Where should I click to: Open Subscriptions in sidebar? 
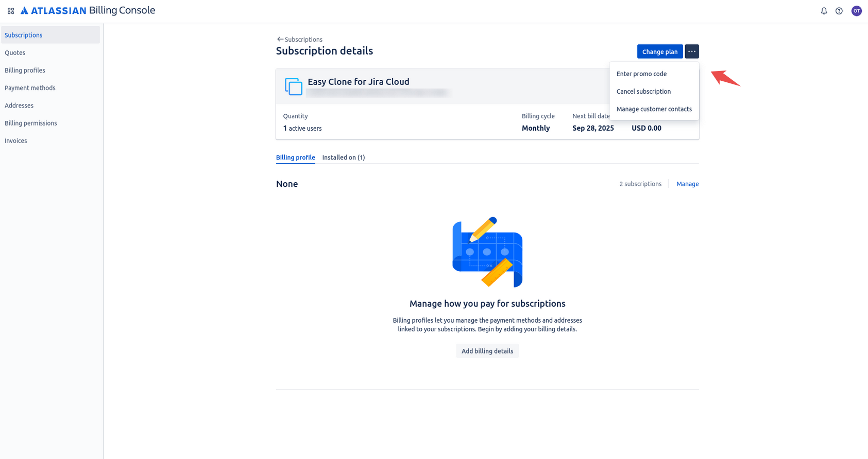click(50, 35)
